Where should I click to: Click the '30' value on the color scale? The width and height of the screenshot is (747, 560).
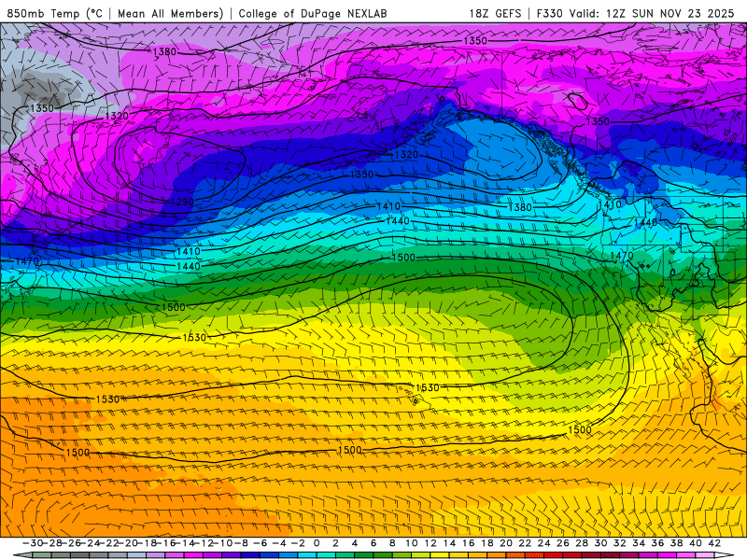tap(600, 543)
